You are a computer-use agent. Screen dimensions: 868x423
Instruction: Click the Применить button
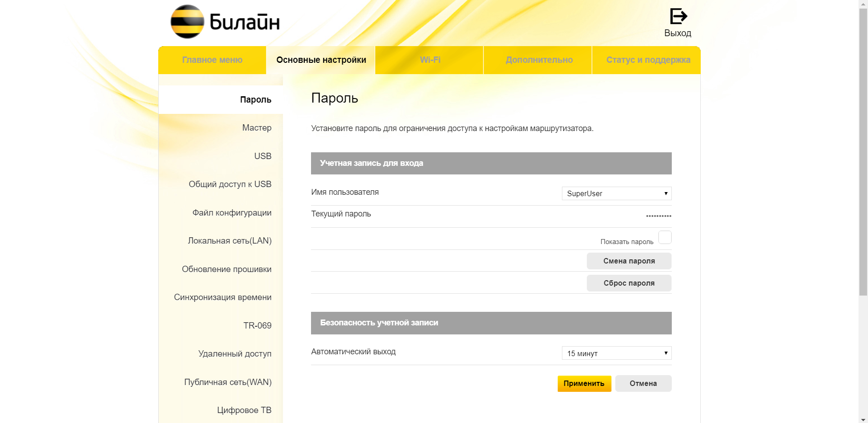(x=584, y=383)
